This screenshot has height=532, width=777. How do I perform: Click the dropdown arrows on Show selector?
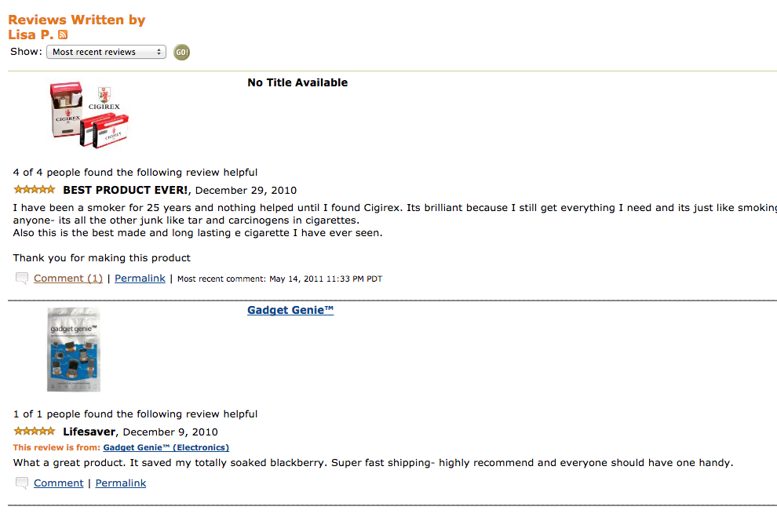159,52
